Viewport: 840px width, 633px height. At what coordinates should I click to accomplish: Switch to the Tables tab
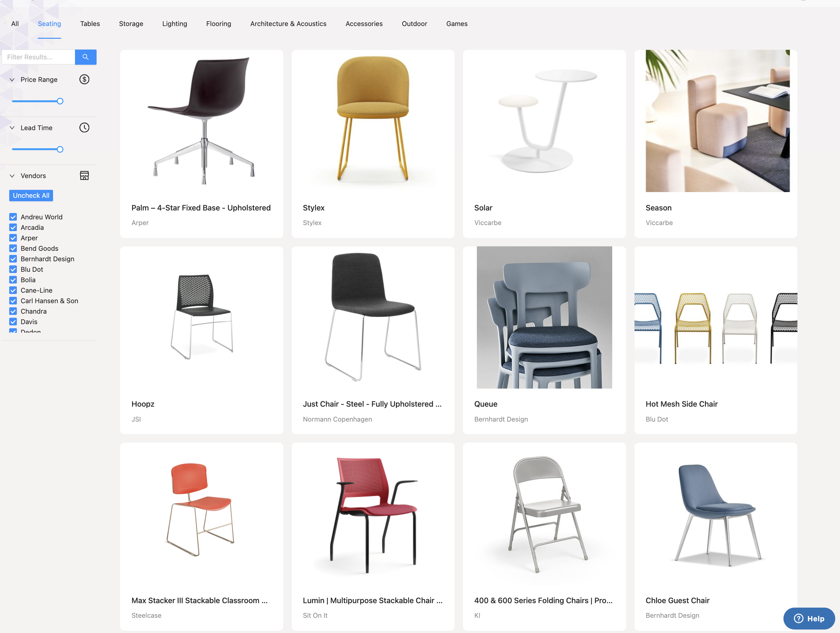coord(90,23)
